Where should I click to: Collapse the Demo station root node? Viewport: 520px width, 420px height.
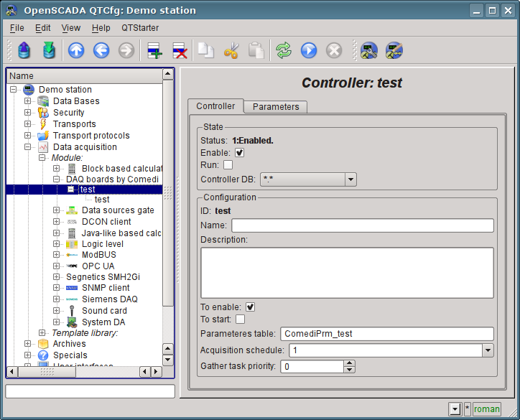(x=13, y=89)
